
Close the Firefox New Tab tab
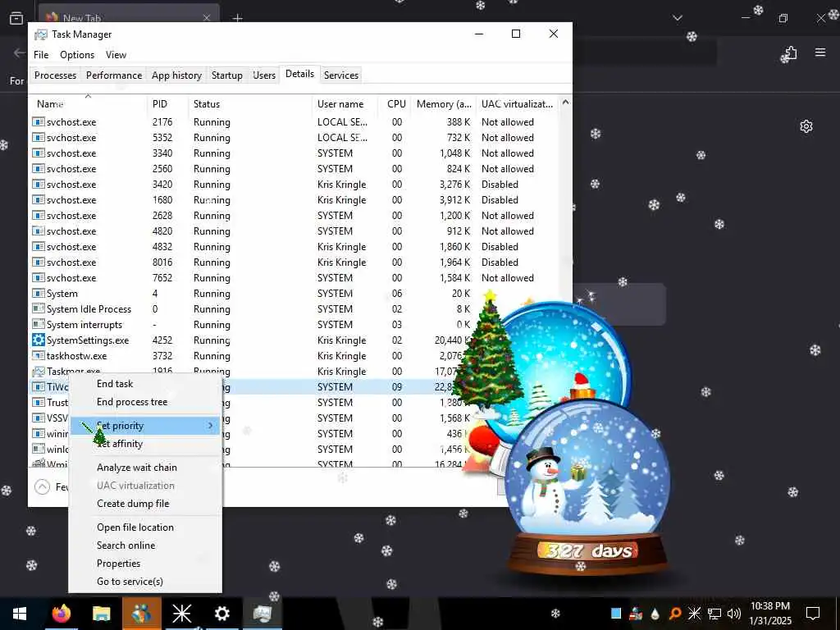pyautogui.click(x=206, y=18)
